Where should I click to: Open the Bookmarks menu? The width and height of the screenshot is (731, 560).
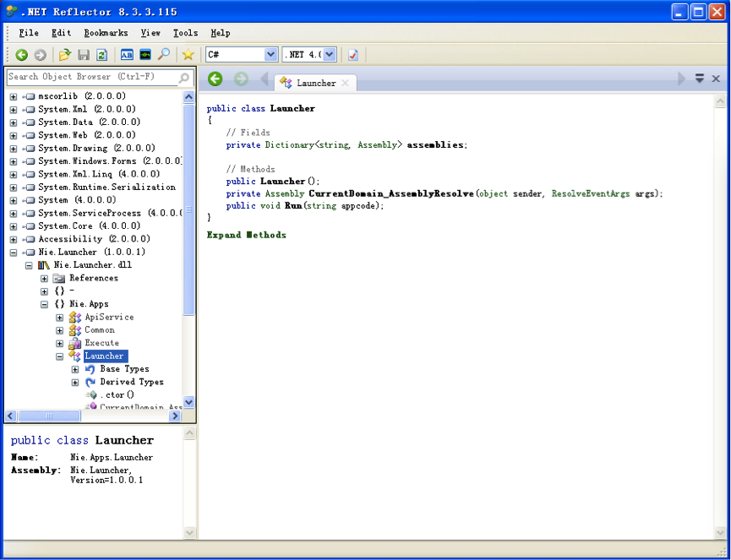click(x=106, y=33)
